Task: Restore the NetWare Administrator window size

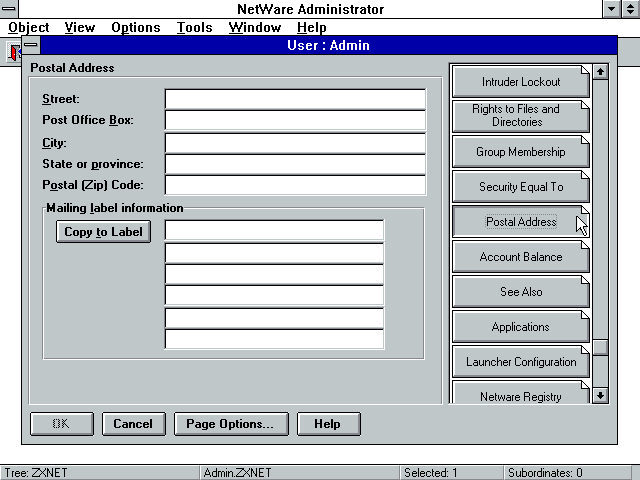Action: [631, 9]
